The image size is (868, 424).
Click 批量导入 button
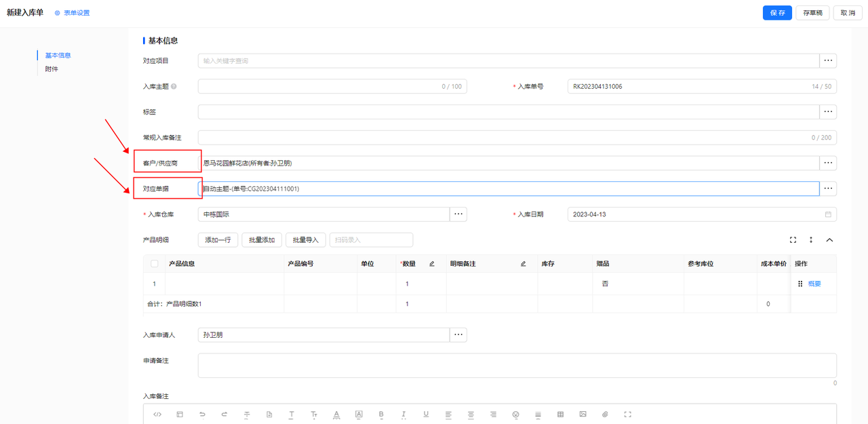(306, 239)
